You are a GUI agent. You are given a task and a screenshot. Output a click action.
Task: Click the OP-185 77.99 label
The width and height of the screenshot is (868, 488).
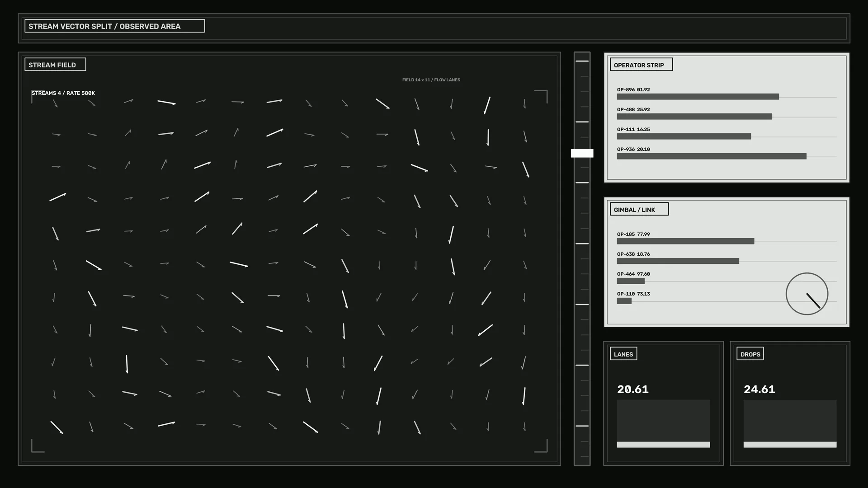[633, 234]
